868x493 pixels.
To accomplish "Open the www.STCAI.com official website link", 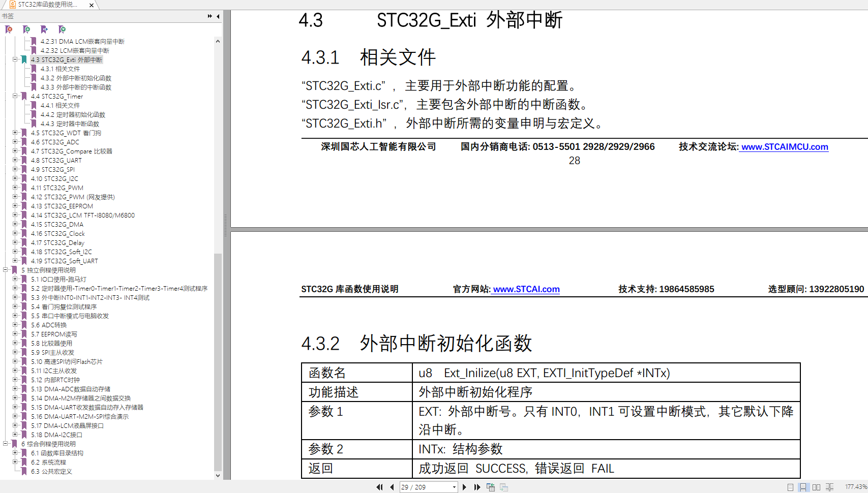I will point(526,289).
